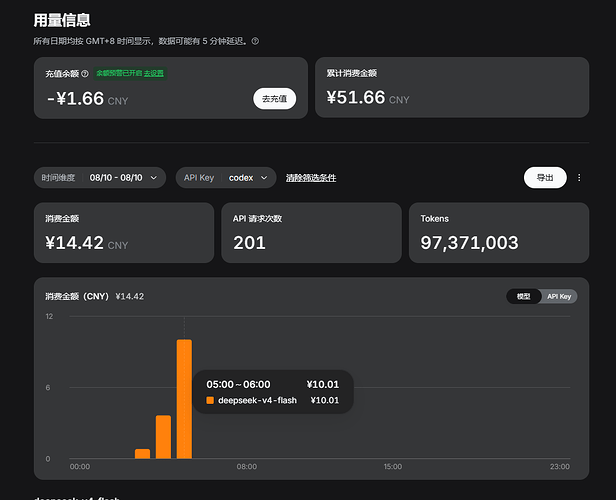Click the 04:00 medium orange chart bar
This screenshot has height=500, width=616.
[163, 437]
